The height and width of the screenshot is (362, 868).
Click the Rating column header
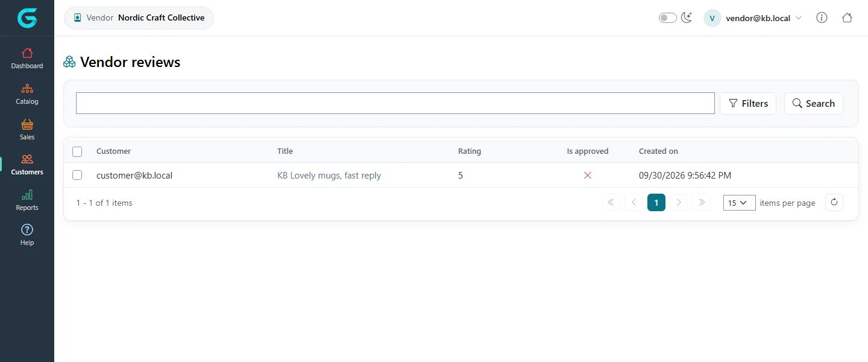pos(470,151)
